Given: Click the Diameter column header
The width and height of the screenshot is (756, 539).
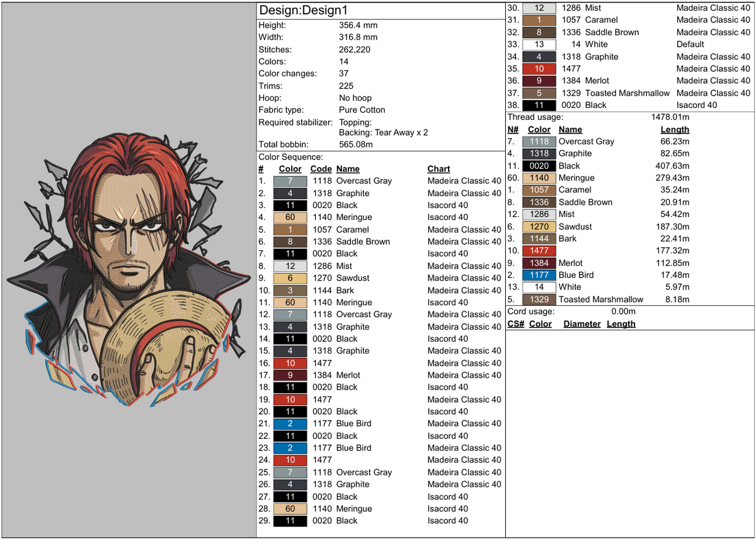Looking at the screenshot, I should click(581, 324).
